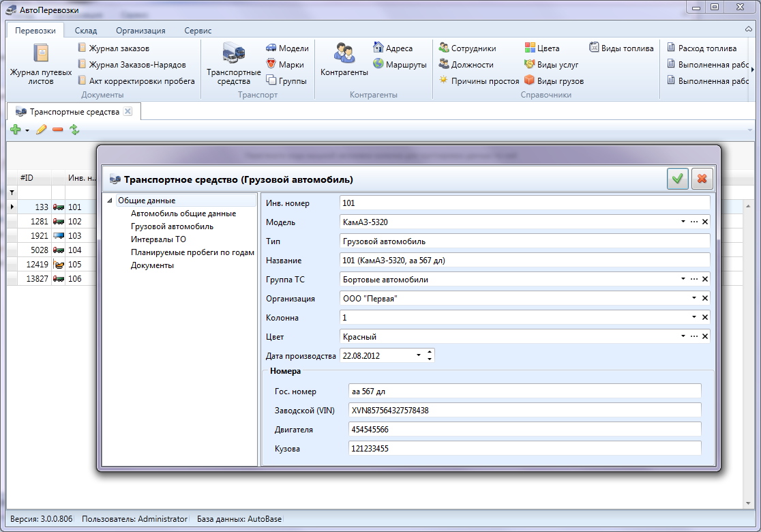
Task: Collapse the Общие данные tree node
Action: point(110,201)
